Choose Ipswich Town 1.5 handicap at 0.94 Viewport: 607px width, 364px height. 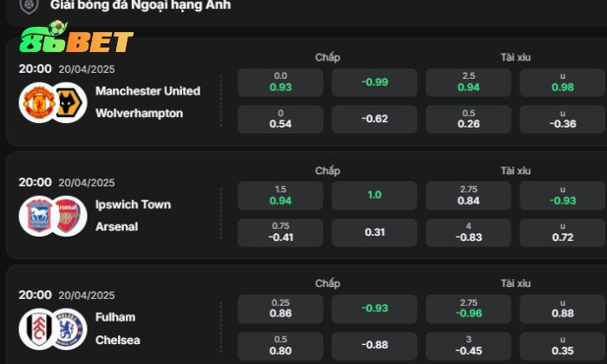tap(280, 195)
